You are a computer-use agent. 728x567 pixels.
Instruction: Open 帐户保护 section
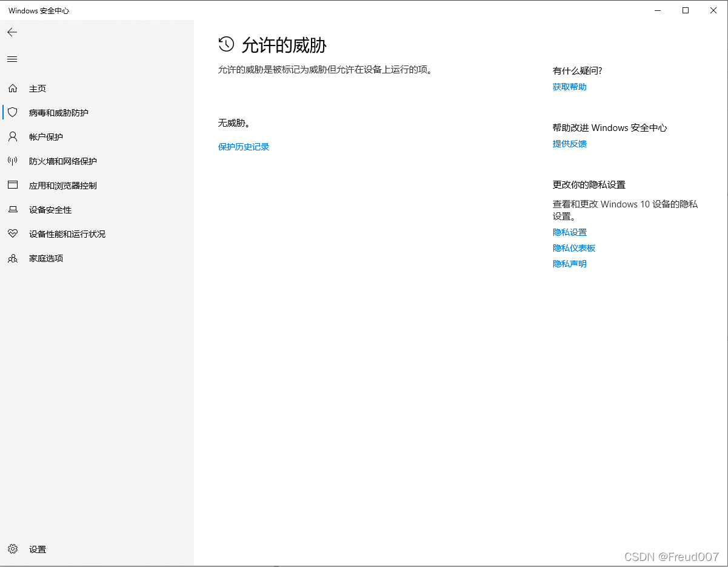click(x=46, y=137)
